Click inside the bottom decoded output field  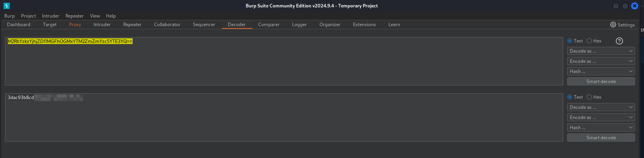[x=273, y=117]
